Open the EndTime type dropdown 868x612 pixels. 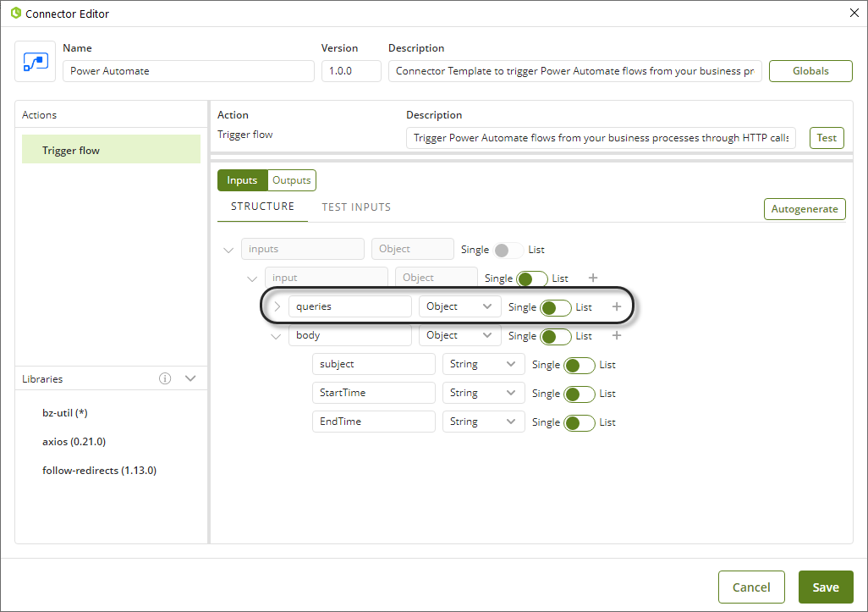click(x=484, y=422)
